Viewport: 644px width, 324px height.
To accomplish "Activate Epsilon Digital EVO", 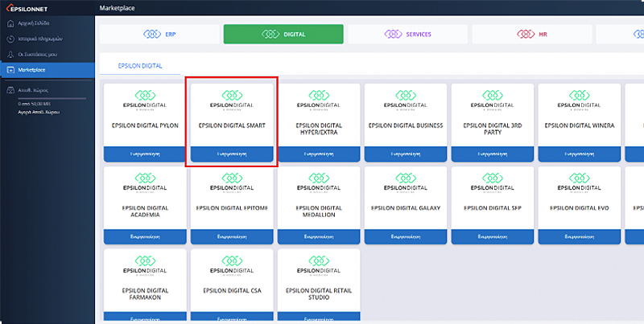I will coord(580,237).
